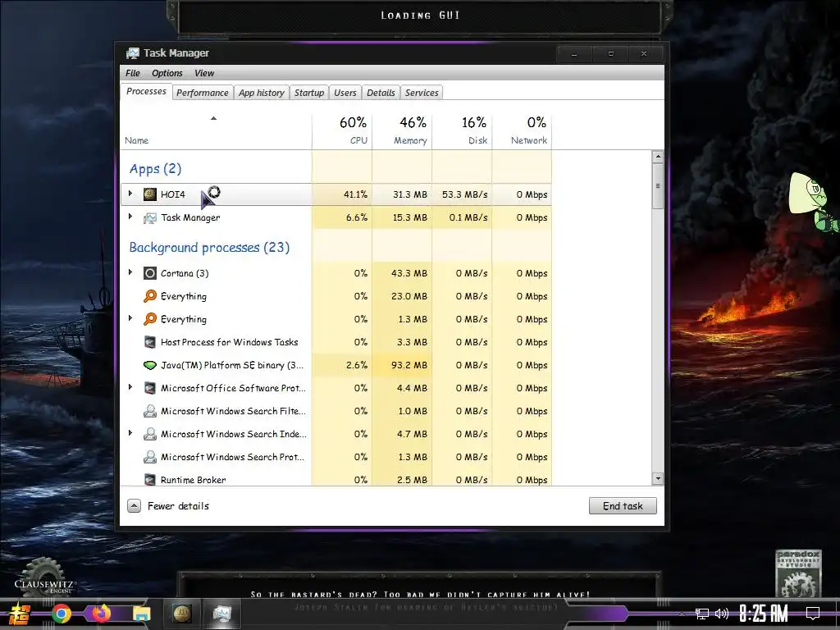
Task: Click the Apps (2) group heading
Action: click(x=155, y=169)
